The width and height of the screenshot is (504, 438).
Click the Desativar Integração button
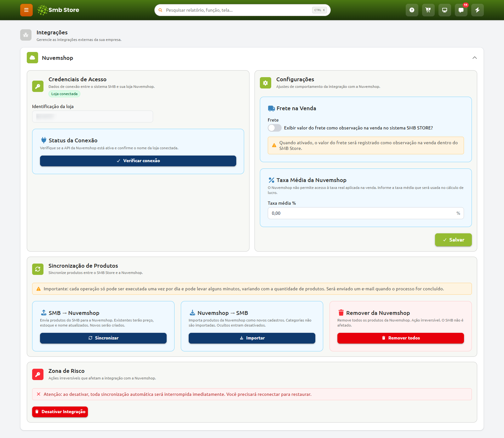click(x=60, y=412)
